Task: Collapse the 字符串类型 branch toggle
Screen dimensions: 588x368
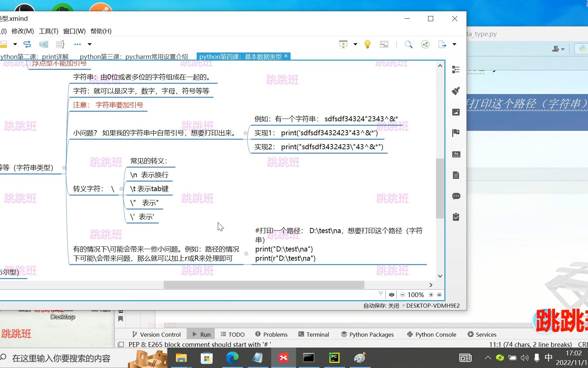Action: coord(64,168)
